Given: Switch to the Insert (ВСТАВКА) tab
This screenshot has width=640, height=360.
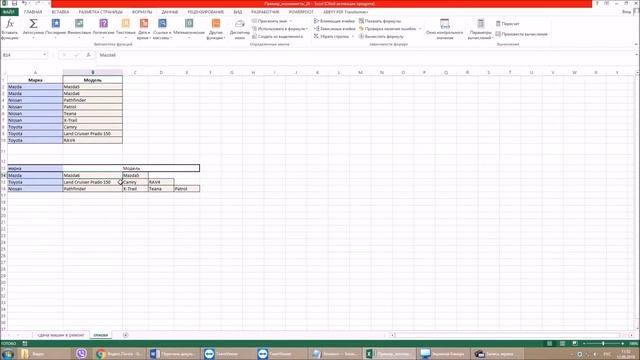Looking at the screenshot, I should tap(60, 12).
